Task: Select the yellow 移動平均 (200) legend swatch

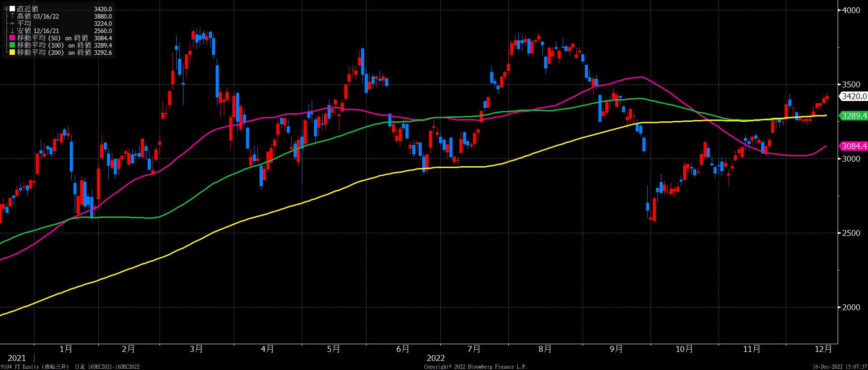Action: tap(12, 53)
